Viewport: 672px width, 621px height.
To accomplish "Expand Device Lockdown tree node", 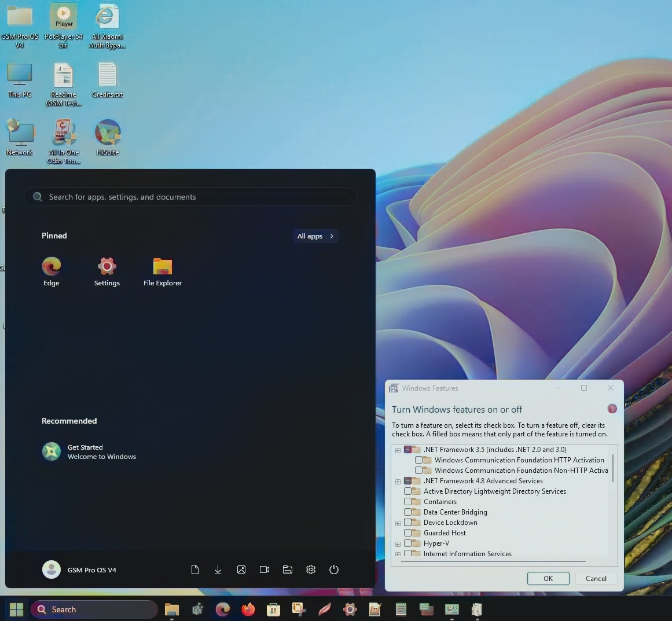I will (398, 523).
